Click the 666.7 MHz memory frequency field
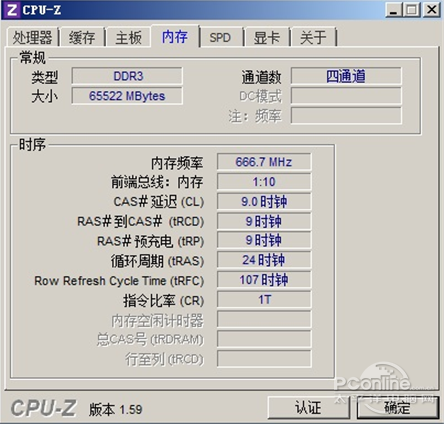This screenshot has height=424, width=444. (x=264, y=162)
